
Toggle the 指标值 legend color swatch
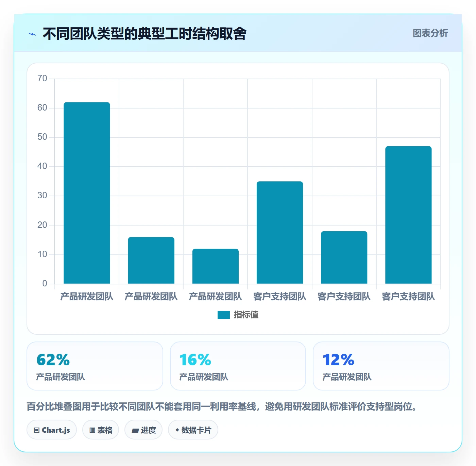(223, 315)
